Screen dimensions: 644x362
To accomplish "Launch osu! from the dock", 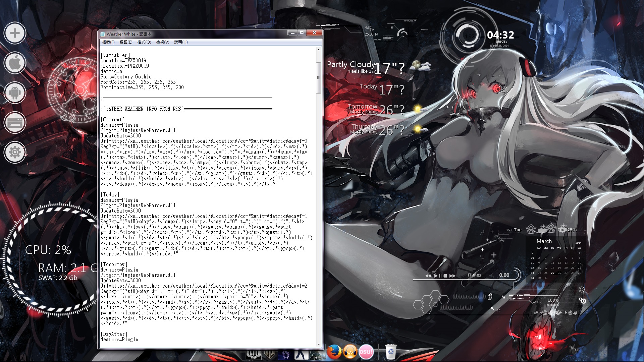I will click(366, 352).
